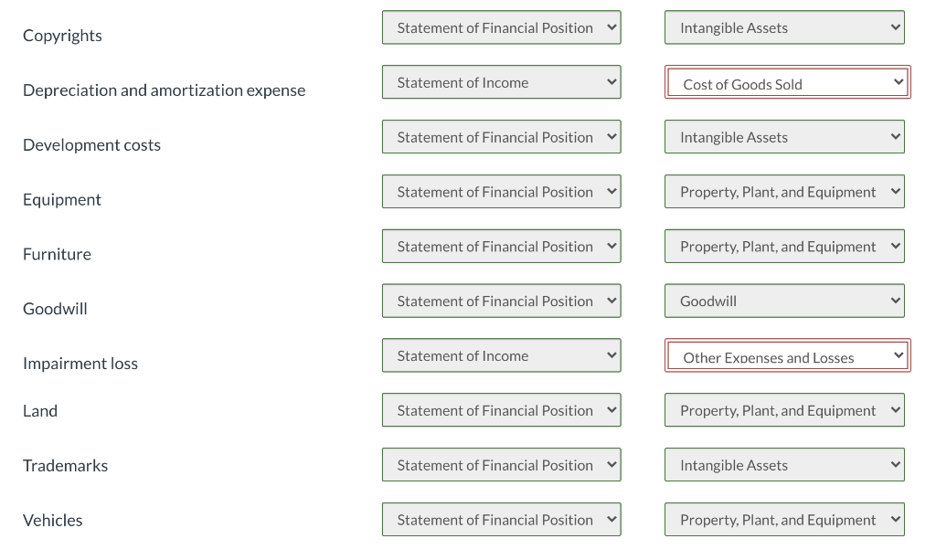Viewport: 936px width, 560px height.
Task: Click the Trademarks classification dropdown showing Intangible Assets
Action: click(x=784, y=464)
